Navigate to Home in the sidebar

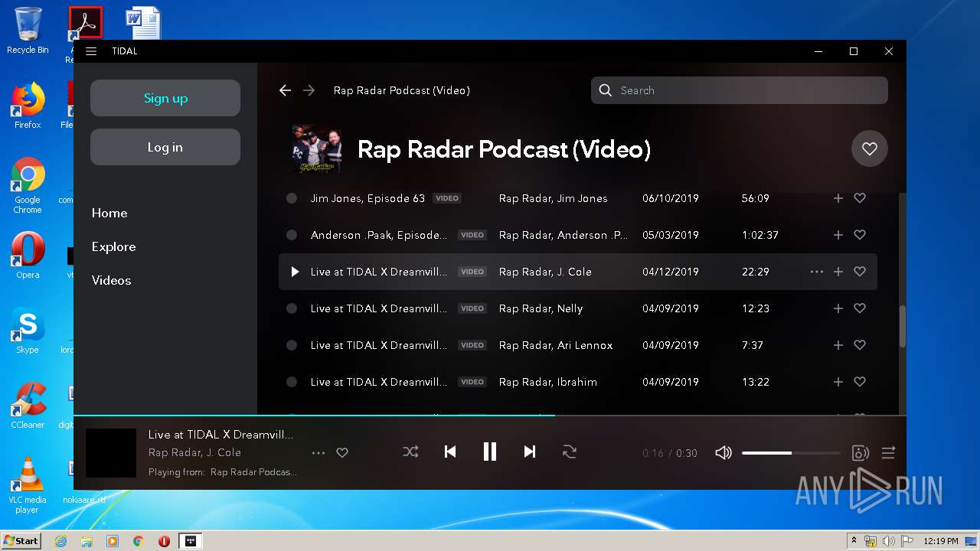click(109, 213)
